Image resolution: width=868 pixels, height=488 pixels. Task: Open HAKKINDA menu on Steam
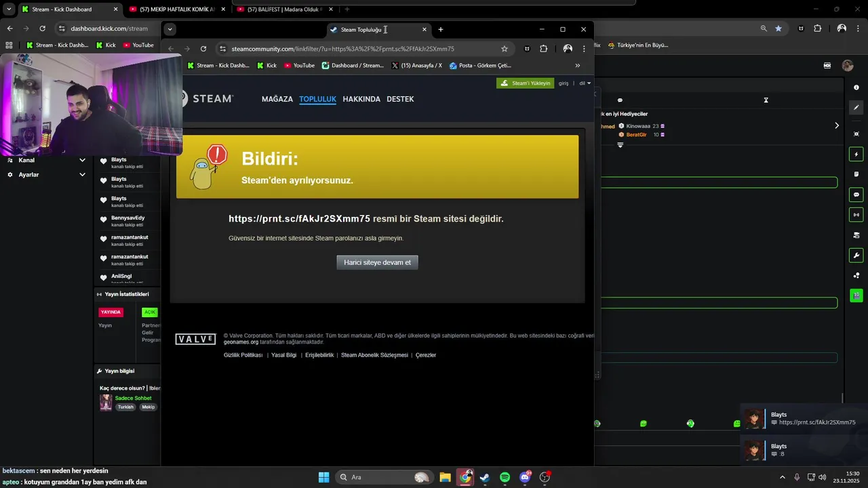pos(361,99)
